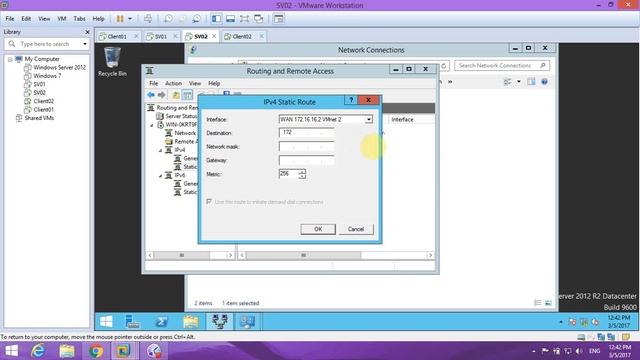Open Routing and Remote Access View menu
Screen dimensions: 640x360
click(195, 83)
